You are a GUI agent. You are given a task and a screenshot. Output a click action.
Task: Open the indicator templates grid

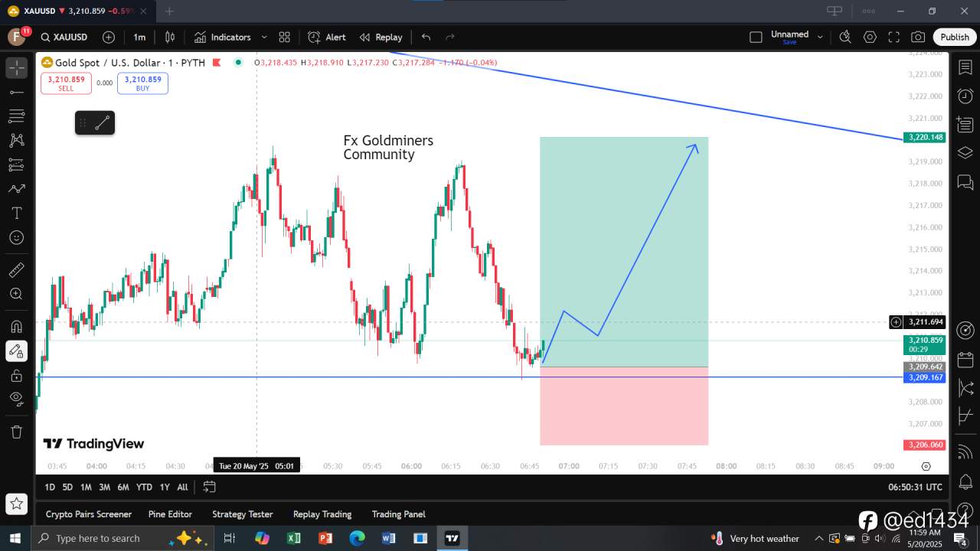285,37
